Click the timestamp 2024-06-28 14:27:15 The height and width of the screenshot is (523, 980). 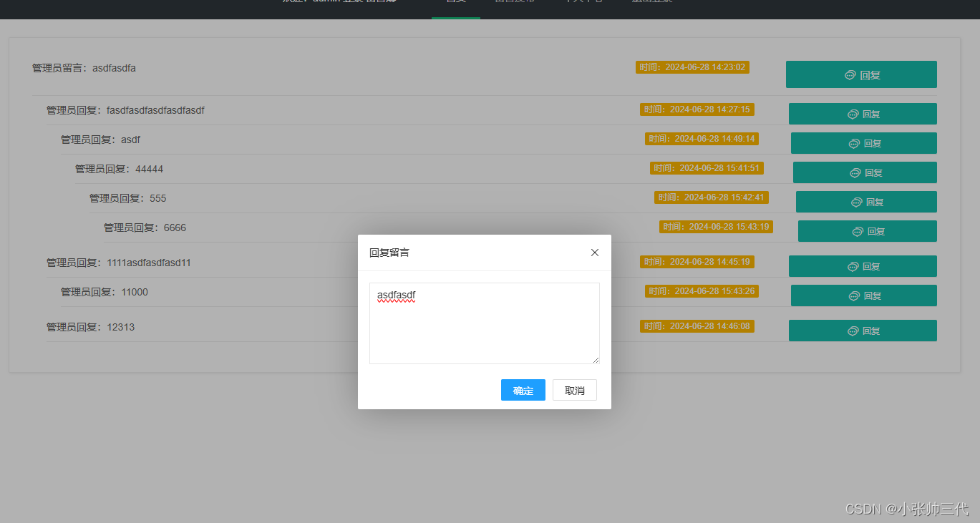697,109
